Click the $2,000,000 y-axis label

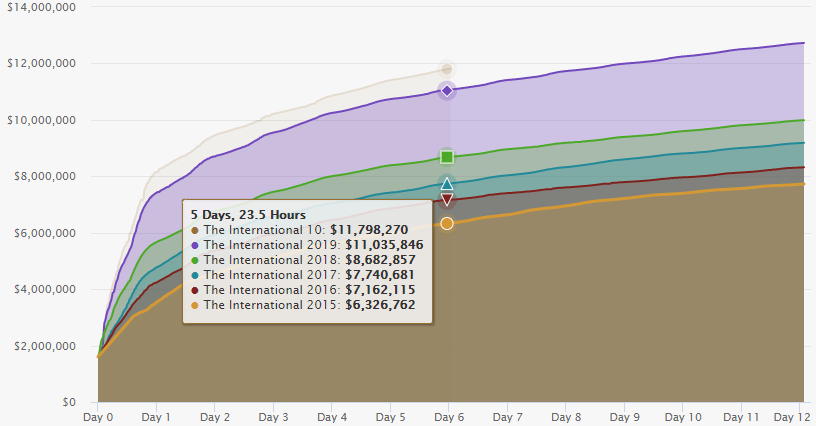pos(45,346)
